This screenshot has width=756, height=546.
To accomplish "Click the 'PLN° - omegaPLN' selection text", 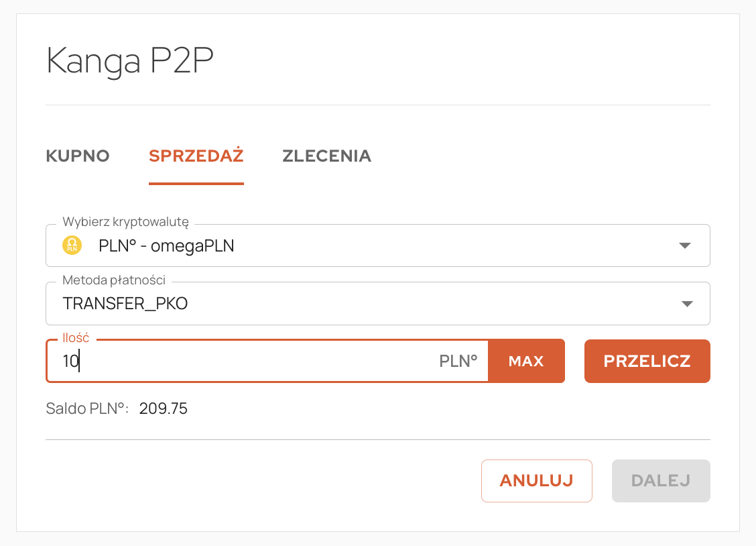I will (x=166, y=245).
